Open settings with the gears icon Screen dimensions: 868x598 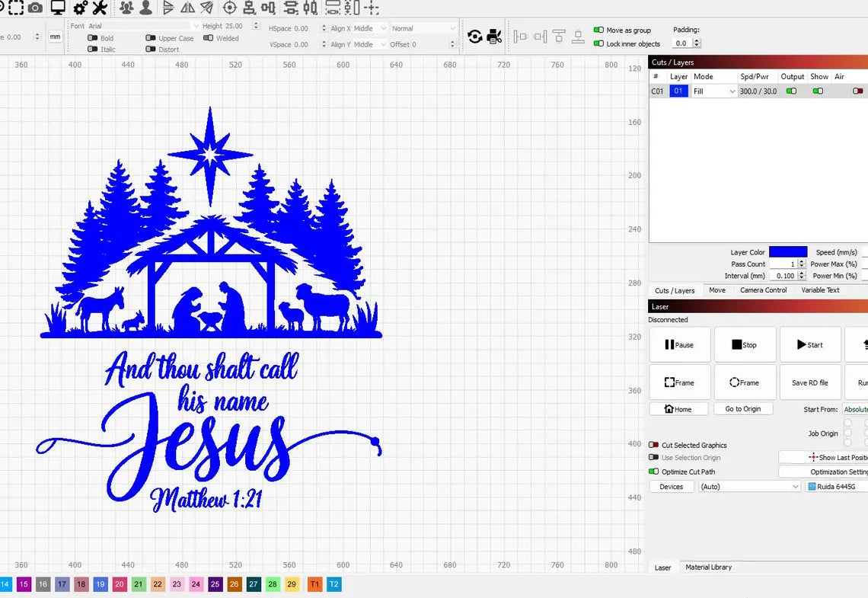pyautogui.click(x=81, y=8)
